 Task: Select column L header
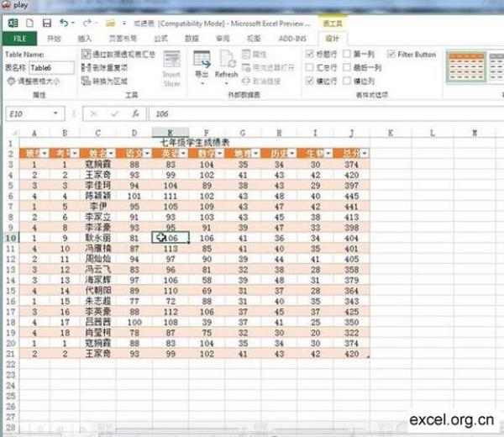point(432,133)
